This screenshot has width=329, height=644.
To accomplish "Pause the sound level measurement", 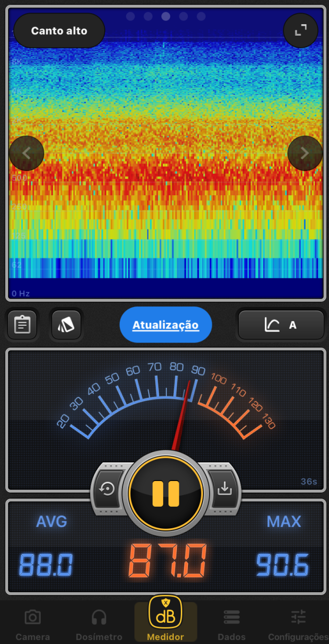I will point(165,493).
